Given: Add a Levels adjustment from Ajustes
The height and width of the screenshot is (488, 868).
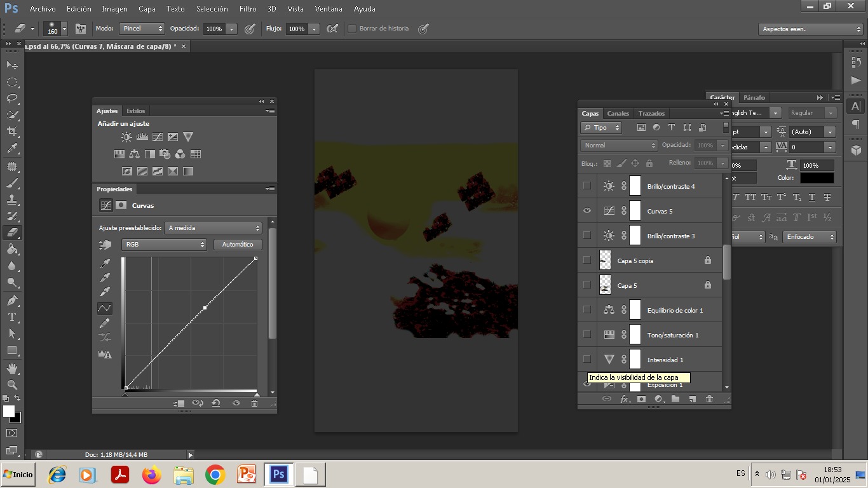Looking at the screenshot, I should 142,137.
